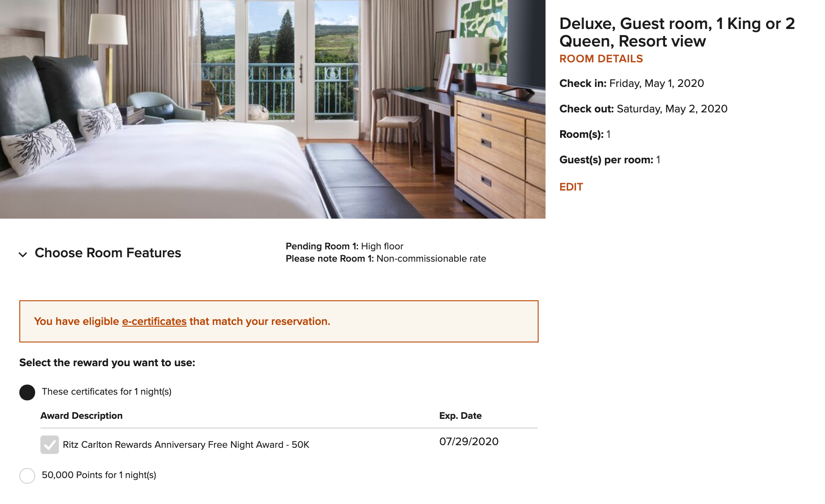Open the e-certificates link in the notice
The image size is (825, 504).
(154, 321)
